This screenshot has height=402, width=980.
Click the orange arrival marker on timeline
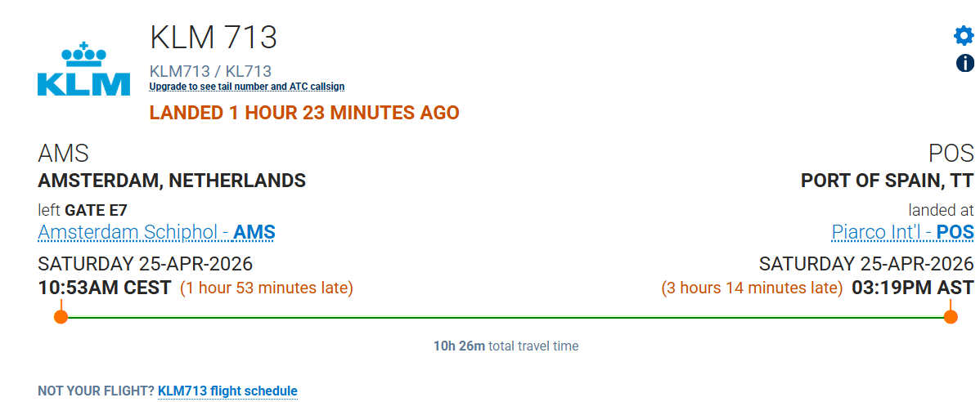pos(951,316)
